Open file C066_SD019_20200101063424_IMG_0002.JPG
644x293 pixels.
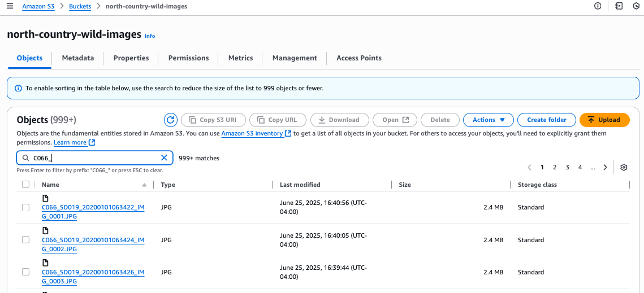point(93,244)
